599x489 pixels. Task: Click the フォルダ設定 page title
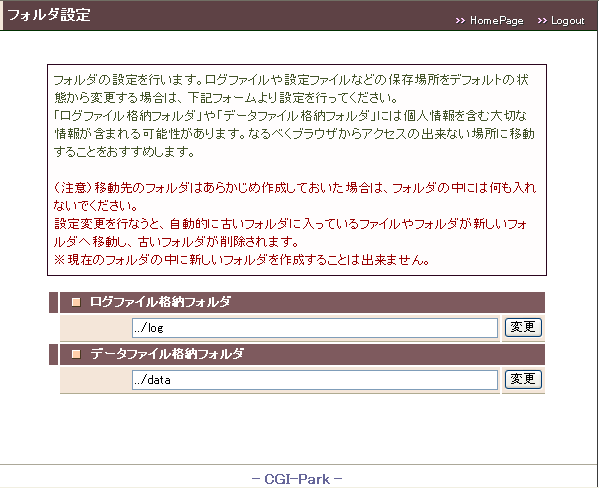tap(49, 15)
